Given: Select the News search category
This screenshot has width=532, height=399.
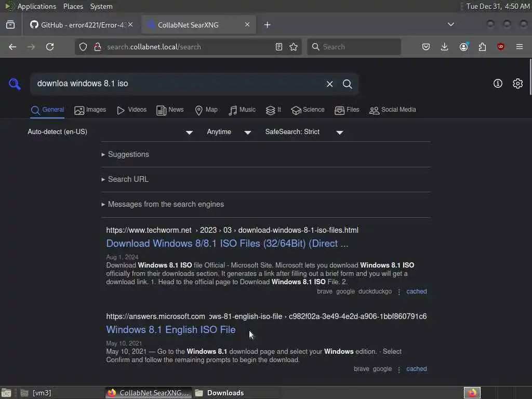Looking at the screenshot, I should (170, 110).
